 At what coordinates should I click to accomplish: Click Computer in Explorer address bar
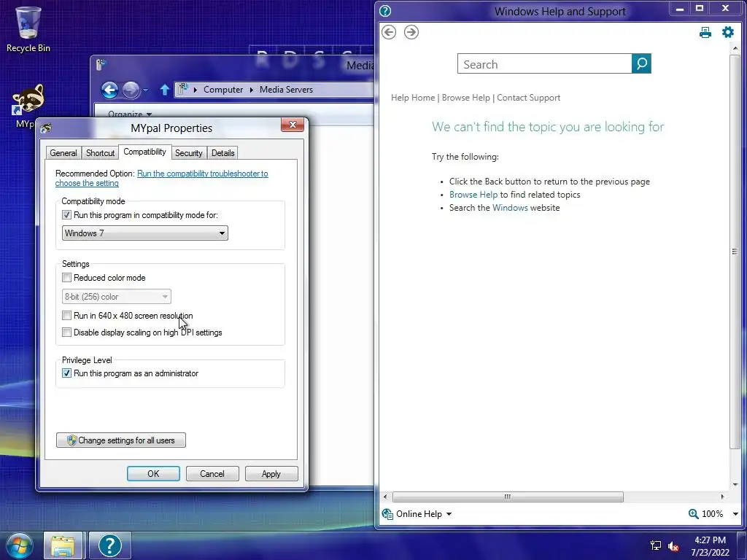223,90
